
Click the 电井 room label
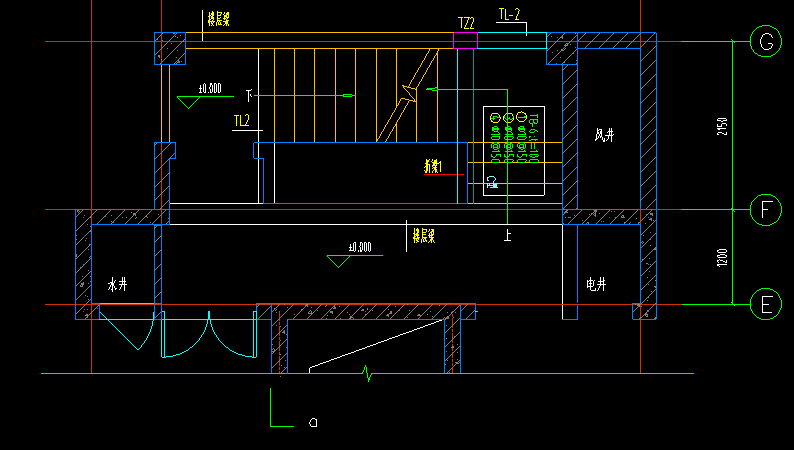(597, 284)
